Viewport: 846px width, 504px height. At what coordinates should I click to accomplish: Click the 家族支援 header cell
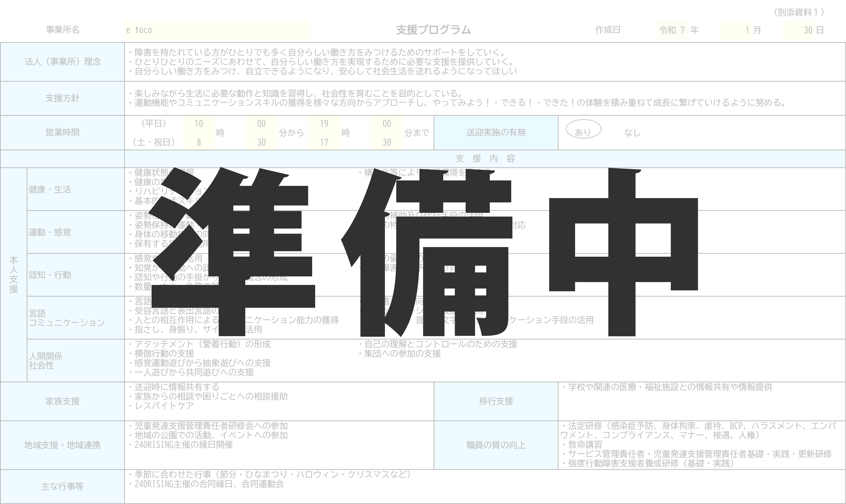click(62, 401)
